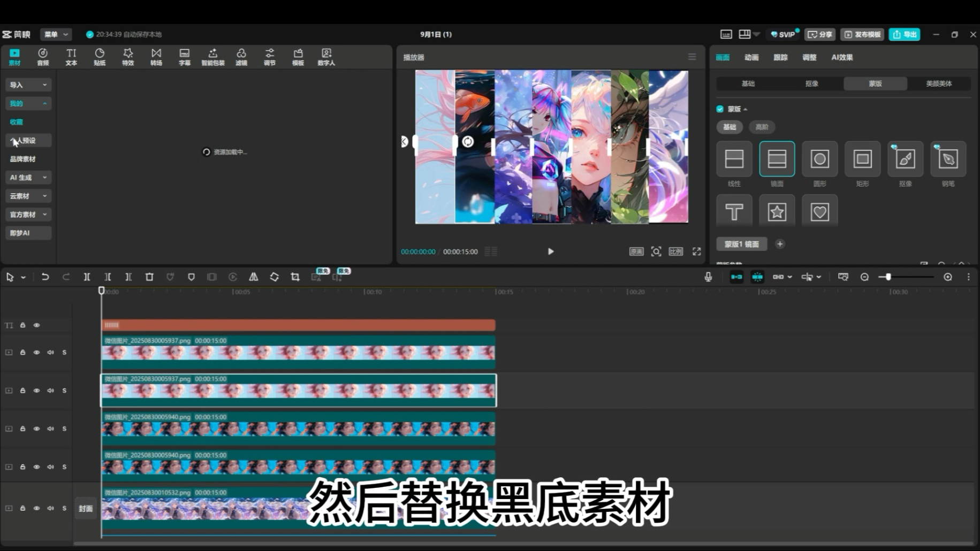Screen dimensions: 980x551
Task: Mirror the selected clip
Action: (254, 277)
